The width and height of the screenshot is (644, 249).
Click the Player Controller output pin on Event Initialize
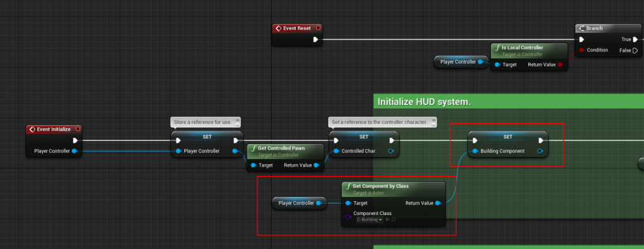[x=74, y=151]
